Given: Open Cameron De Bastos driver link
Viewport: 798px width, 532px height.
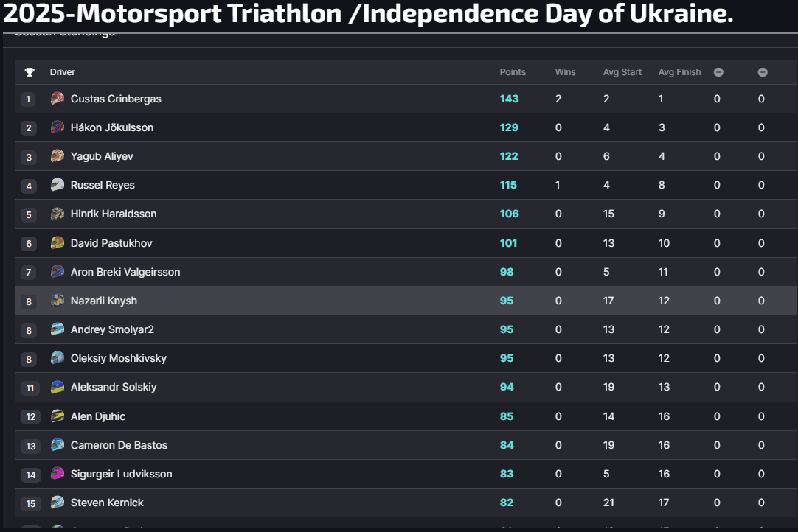Looking at the screenshot, I should pos(119,445).
